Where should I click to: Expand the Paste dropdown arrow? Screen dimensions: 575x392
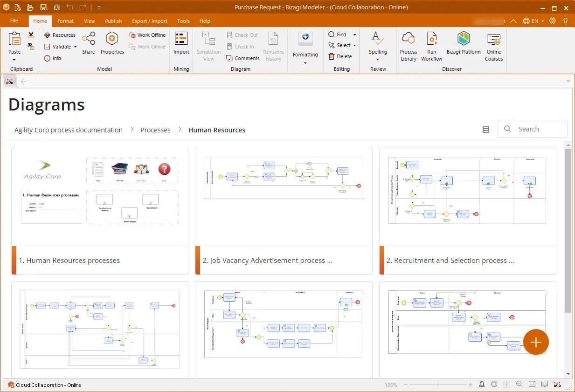pyautogui.click(x=14, y=60)
